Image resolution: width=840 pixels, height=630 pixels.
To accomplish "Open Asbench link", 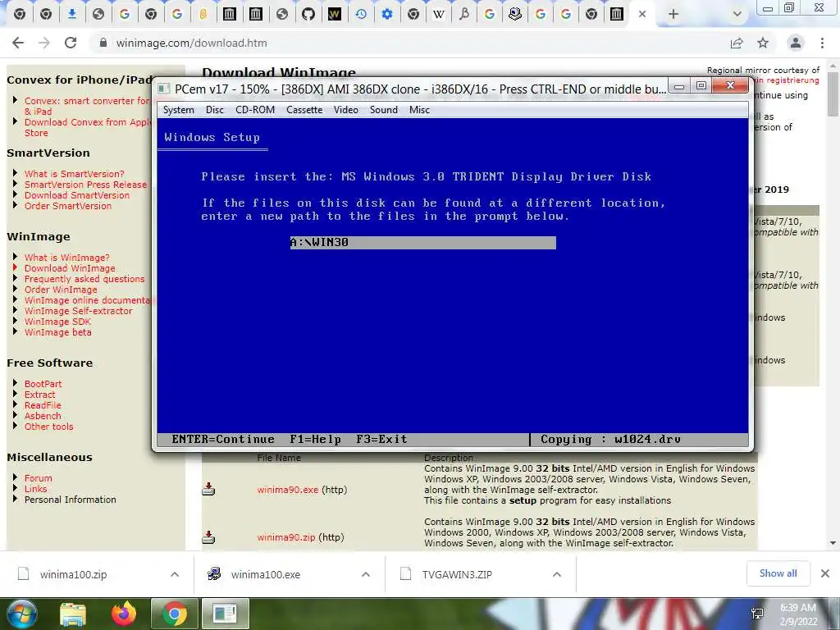I will tap(43, 416).
